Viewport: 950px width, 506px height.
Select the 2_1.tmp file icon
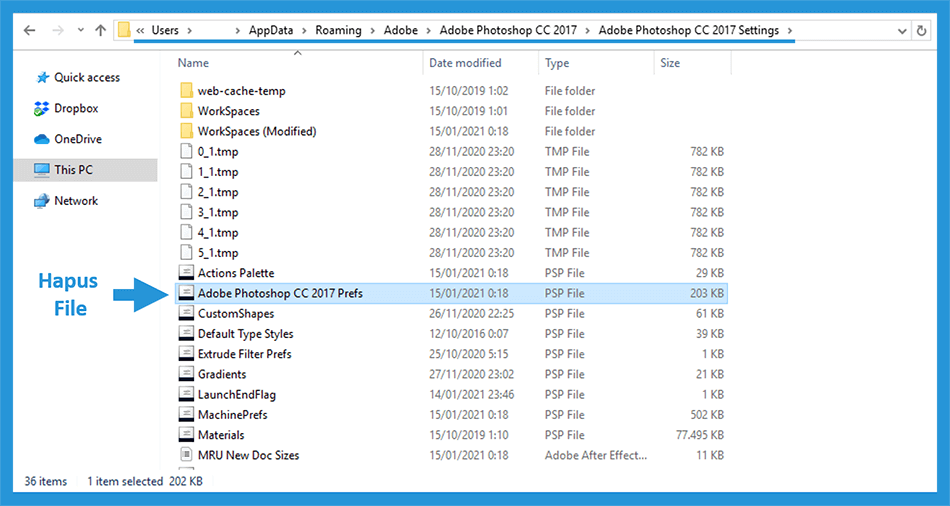[187, 191]
